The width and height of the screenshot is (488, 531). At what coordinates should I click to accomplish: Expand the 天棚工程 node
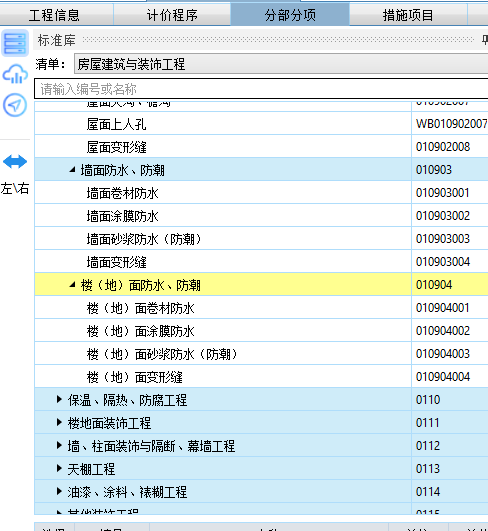(59, 469)
